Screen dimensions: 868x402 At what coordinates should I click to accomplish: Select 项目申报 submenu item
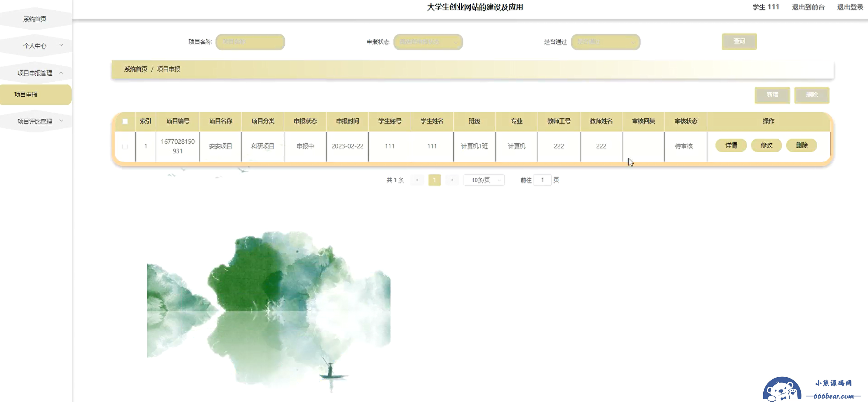[x=35, y=95]
